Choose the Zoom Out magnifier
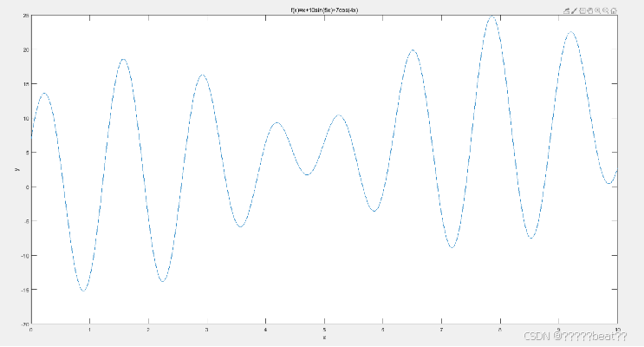This screenshot has height=347, width=644. click(x=605, y=10)
